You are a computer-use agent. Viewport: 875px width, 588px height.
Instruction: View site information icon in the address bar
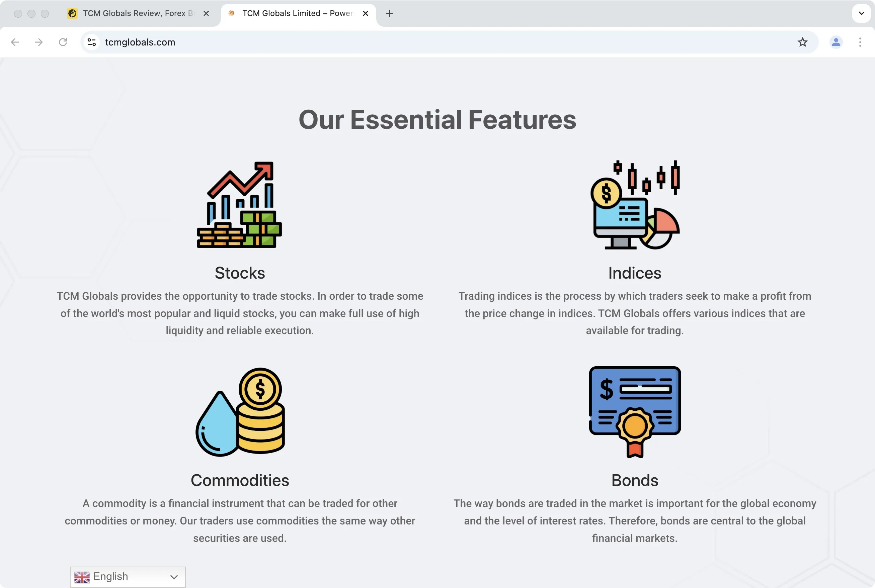[x=92, y=42]
